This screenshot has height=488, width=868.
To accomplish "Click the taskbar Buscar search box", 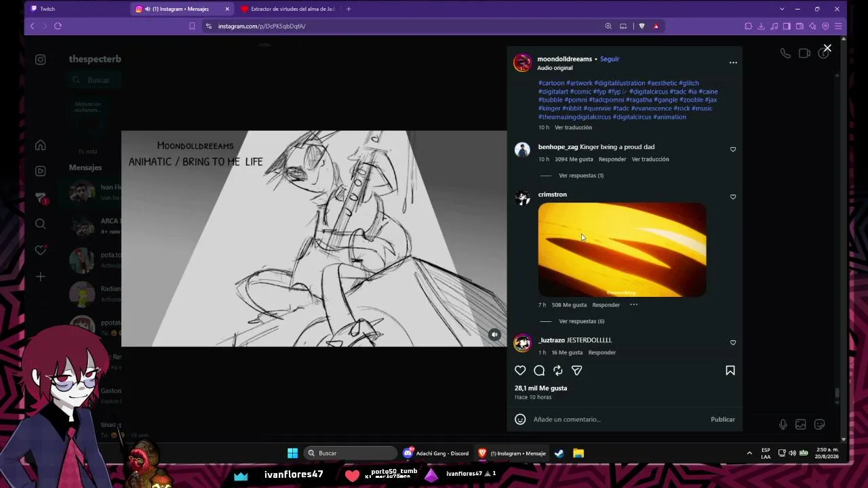I will pos(351,453).
